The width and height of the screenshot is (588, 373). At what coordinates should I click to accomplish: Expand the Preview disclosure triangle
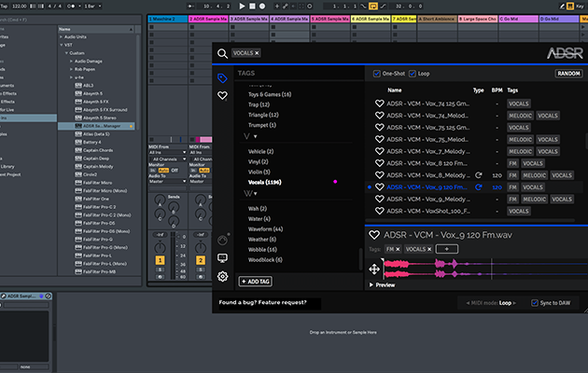tap(371, 285)
